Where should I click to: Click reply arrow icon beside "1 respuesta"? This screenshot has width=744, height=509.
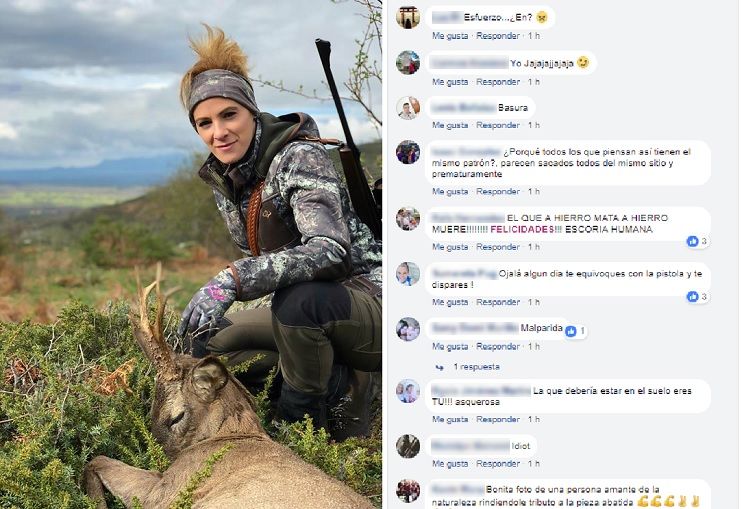[x=437, y=367]
